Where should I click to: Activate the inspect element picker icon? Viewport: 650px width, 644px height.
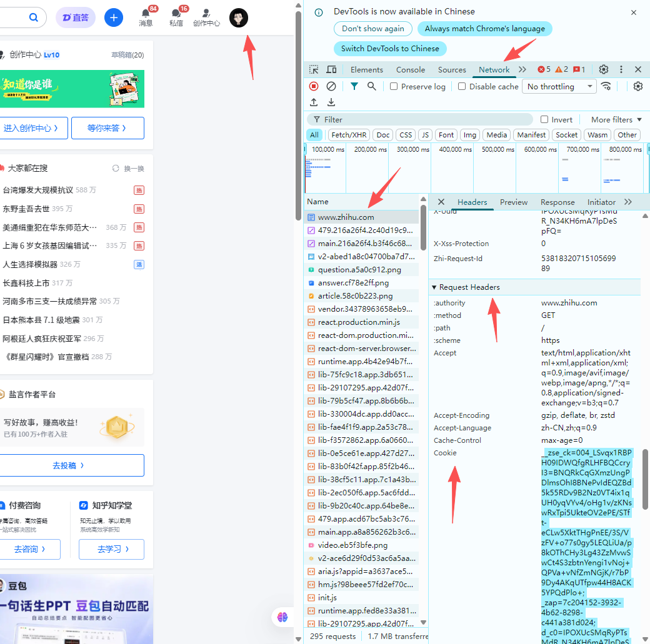coord(314,69)
